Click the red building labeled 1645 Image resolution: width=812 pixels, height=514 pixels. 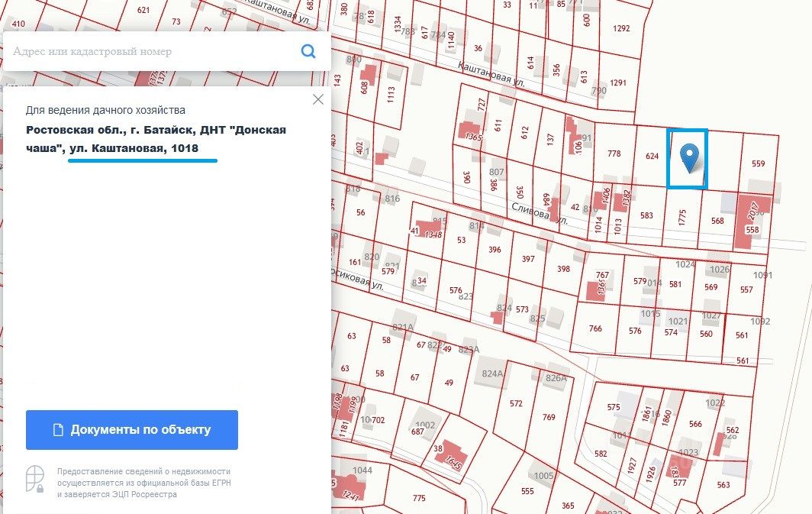[x=450, y=456]
